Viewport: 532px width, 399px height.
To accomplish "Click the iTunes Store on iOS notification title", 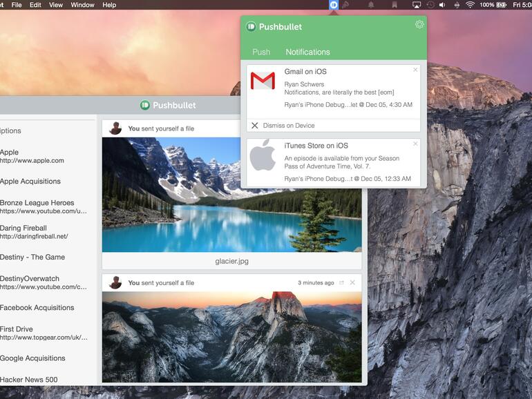I will tap(316, 146).
